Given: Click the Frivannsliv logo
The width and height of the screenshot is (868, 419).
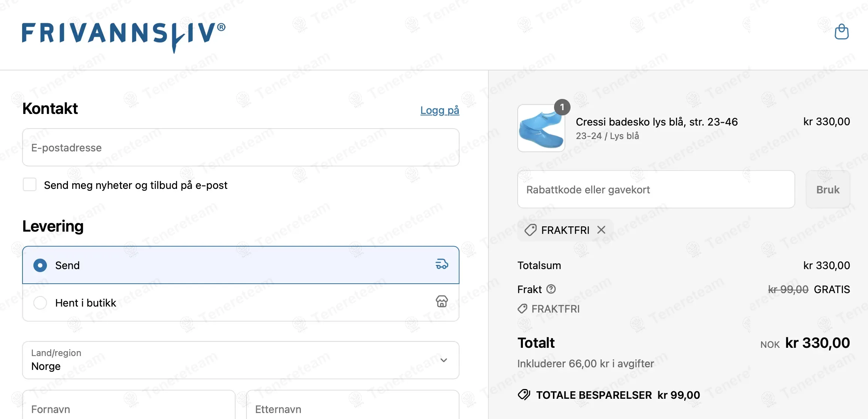Looking at the screenshot, I should [x=124, y=37].
